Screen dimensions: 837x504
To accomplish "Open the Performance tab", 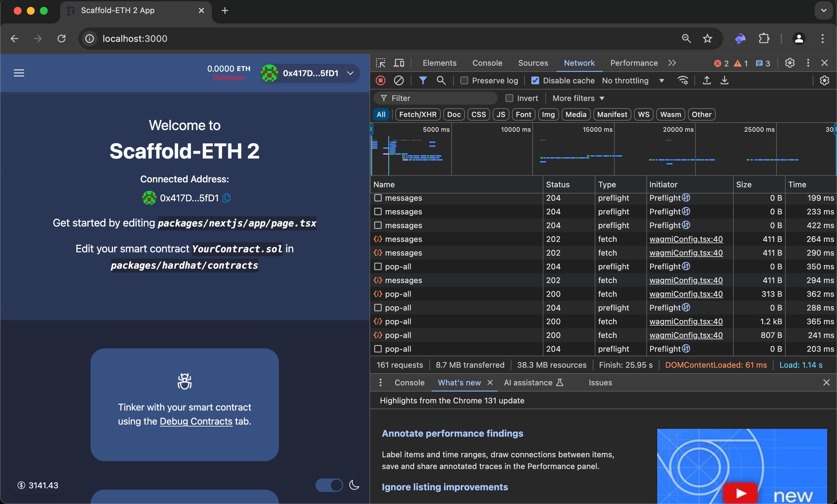I will [x=634, y=63].
